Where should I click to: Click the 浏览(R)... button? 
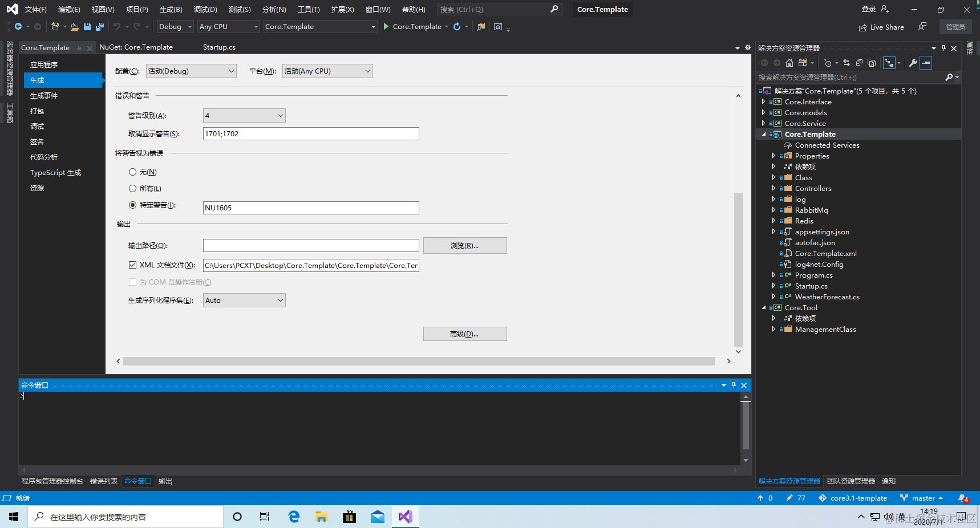point(465,245)
